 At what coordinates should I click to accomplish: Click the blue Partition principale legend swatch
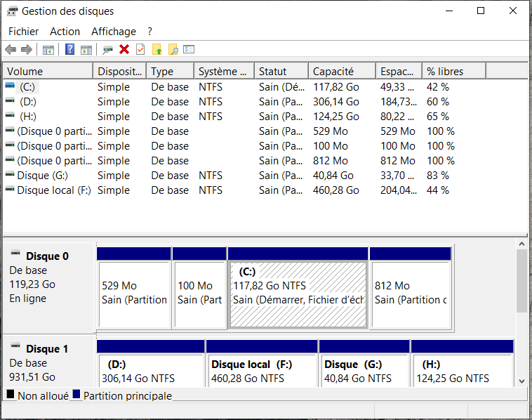pos(77,395)
